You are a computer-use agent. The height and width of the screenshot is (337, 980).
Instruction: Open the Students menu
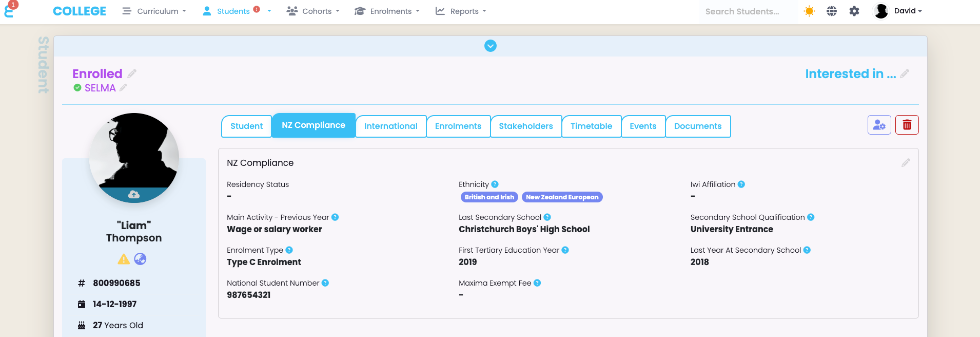point(232,11)
